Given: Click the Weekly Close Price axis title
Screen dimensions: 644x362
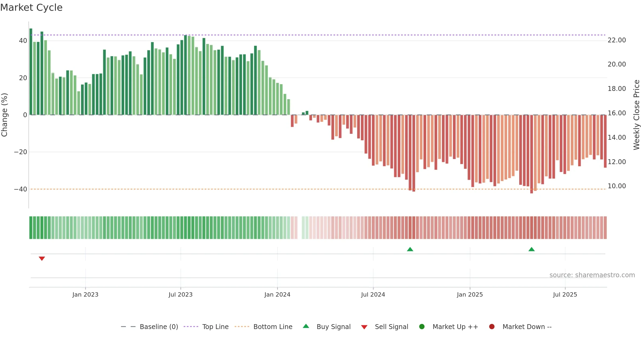Looking at the screenshot, I should (636, 115).
